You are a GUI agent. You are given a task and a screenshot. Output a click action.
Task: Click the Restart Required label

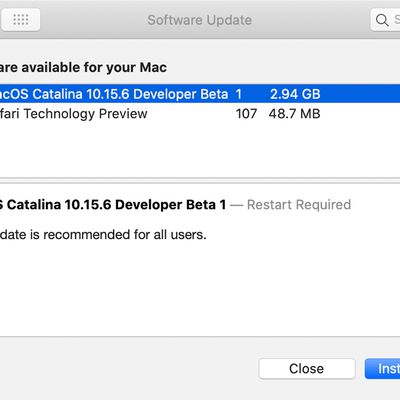[x=299, y=205]
